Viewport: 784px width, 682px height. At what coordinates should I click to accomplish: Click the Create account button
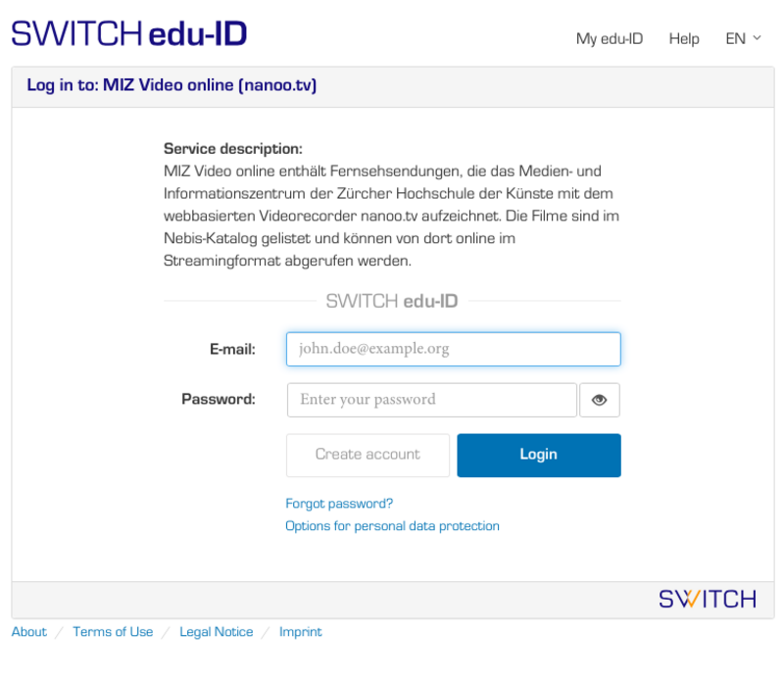pyautogui.click(x=368, y=455)
